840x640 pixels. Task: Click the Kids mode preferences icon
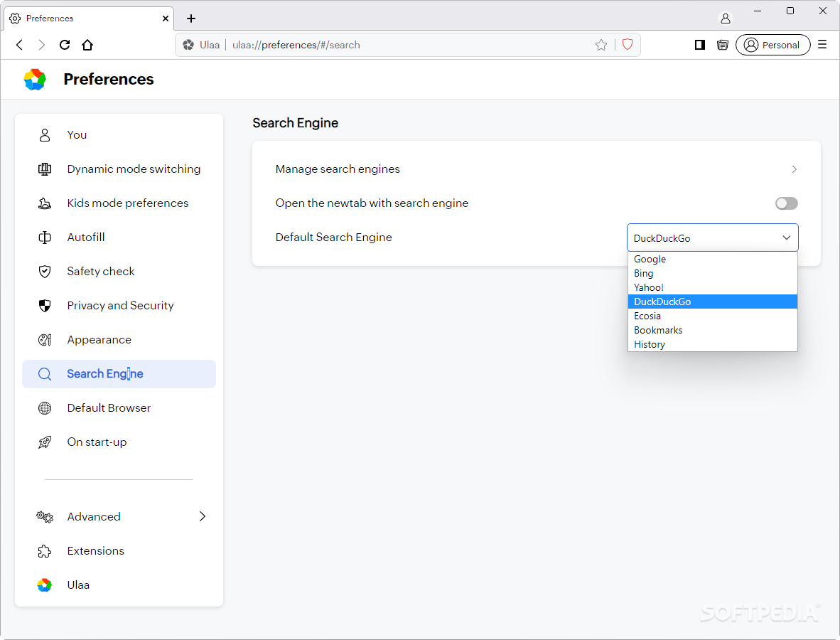tap(45, 203)
